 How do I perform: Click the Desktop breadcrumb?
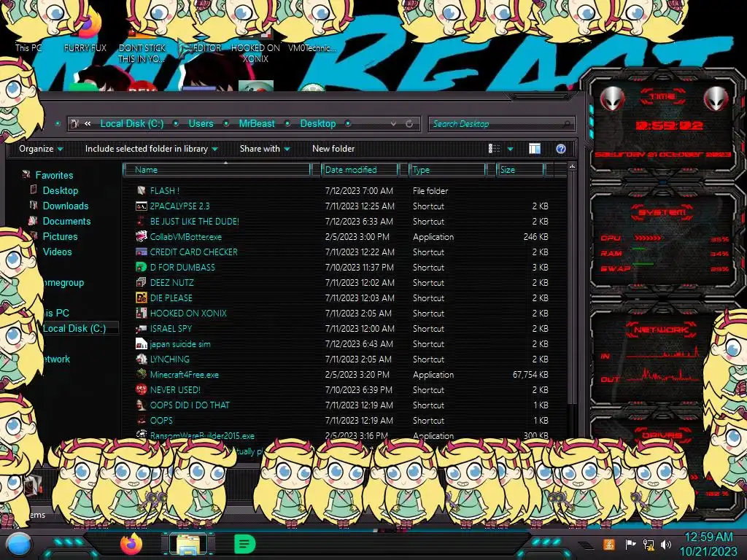(318, 123)
